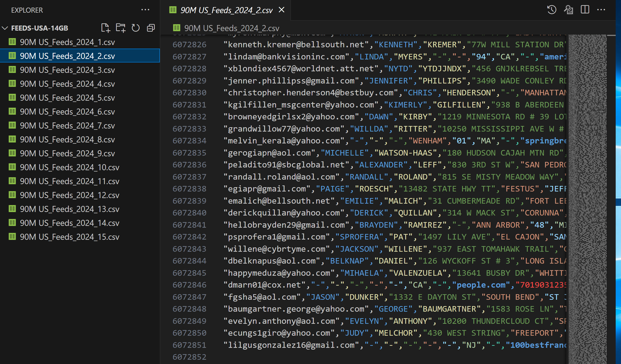The image size is (621, 364).
Task: Open 90M US_Feeds_2024_7.csv file
Action: coord(67,125)
